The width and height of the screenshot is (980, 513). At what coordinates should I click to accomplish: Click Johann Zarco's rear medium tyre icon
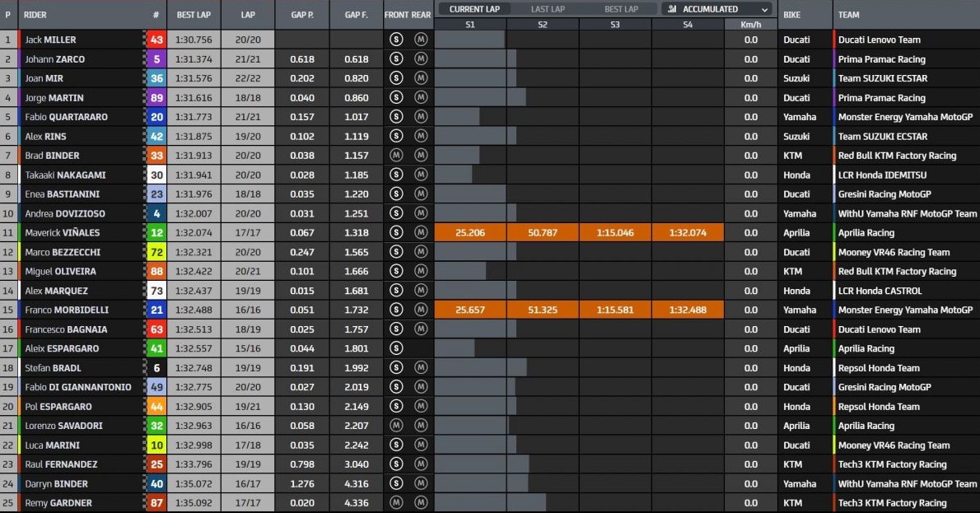(x=421, y=59)
